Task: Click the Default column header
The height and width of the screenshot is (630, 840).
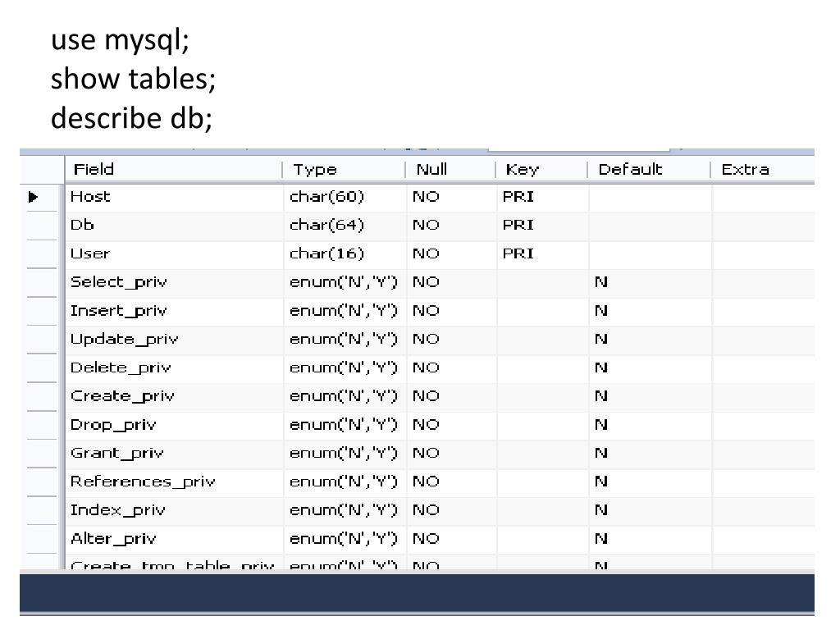Action: pos(630,170)
